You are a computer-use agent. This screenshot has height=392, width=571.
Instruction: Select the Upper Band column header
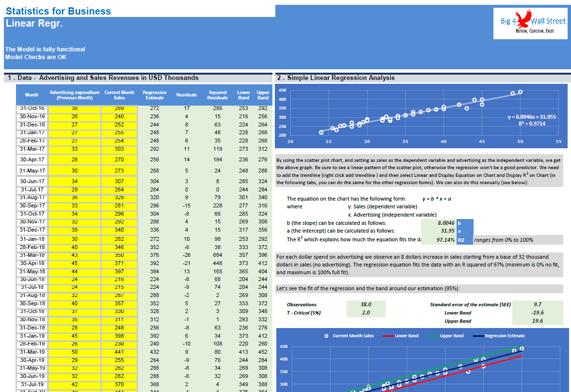click(263, 95)
